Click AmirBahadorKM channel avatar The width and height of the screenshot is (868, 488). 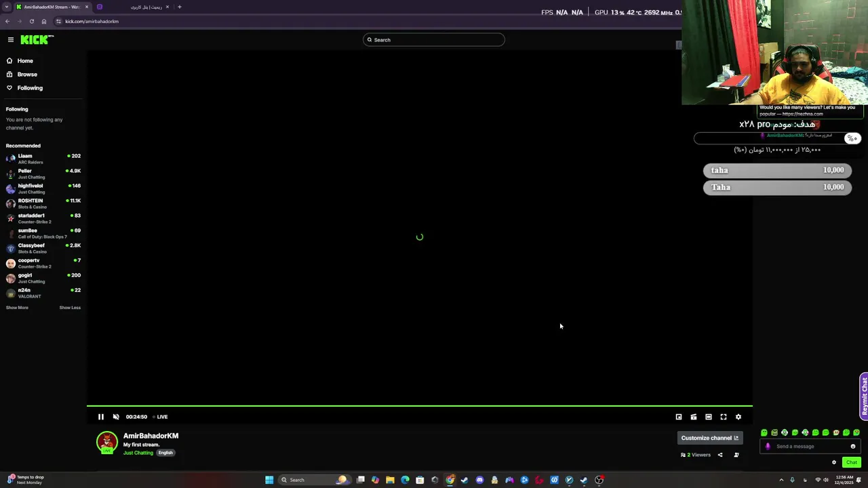pos(106,443)
